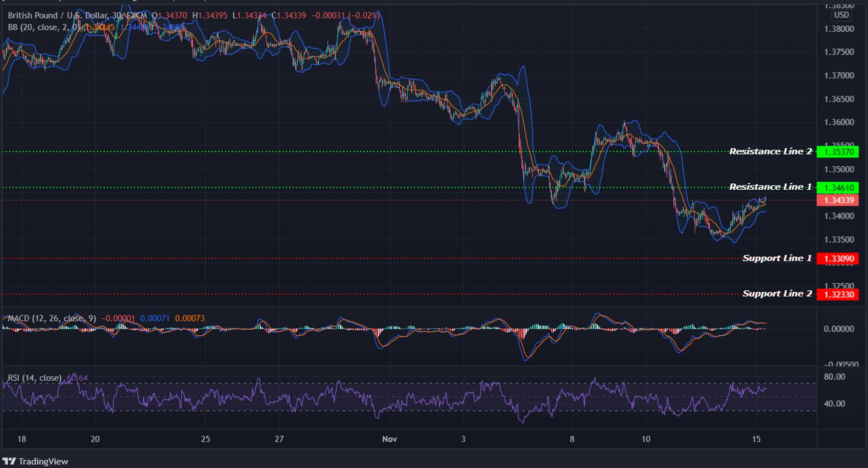Image resolution: width=868 pixels, height=468 pixels.
Task: Click the 8 date label on time axis
Action: (x=572, y=439)
